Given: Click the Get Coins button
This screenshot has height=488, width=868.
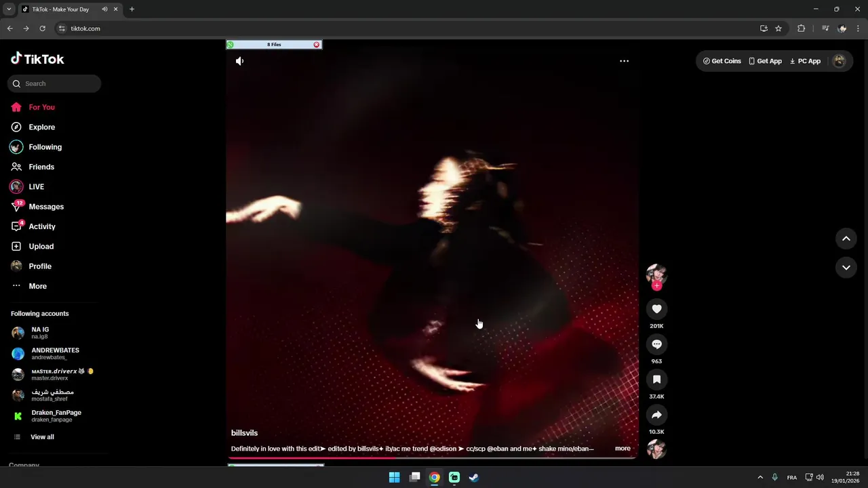Looking at the screenshot, I should point(722,61).
